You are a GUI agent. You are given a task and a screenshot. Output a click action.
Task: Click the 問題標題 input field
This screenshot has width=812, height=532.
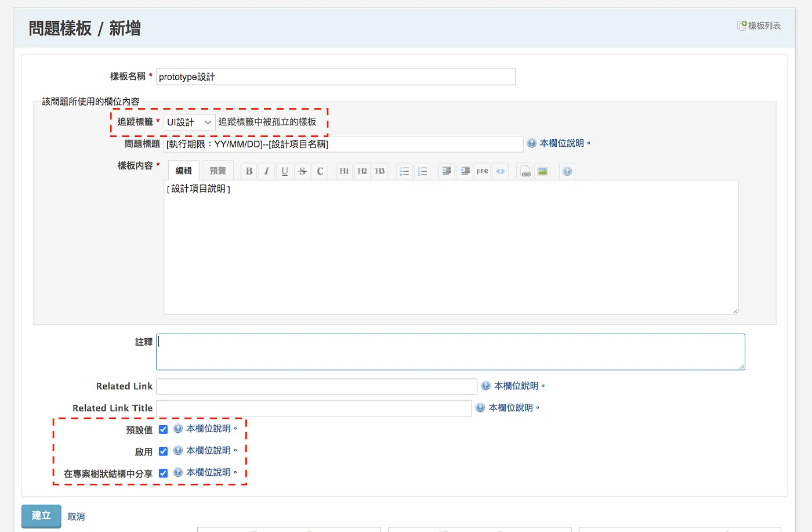pyautogui.click(x=343, y=144)
